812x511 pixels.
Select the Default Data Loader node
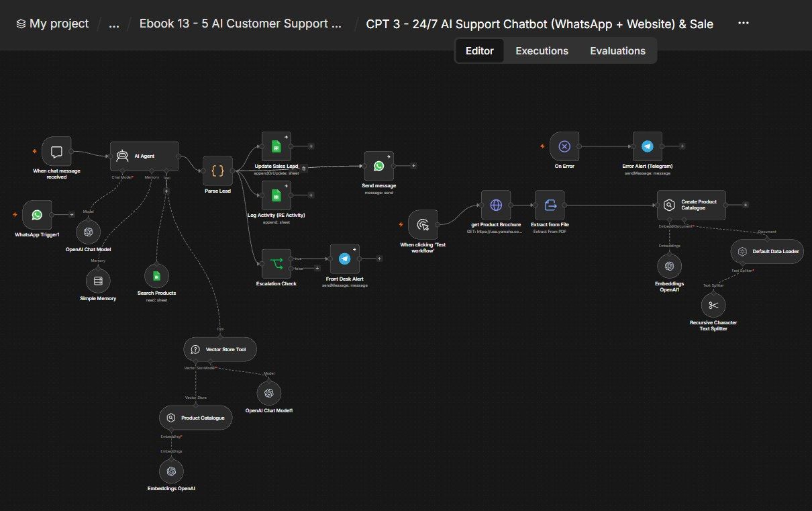[766, 251]
